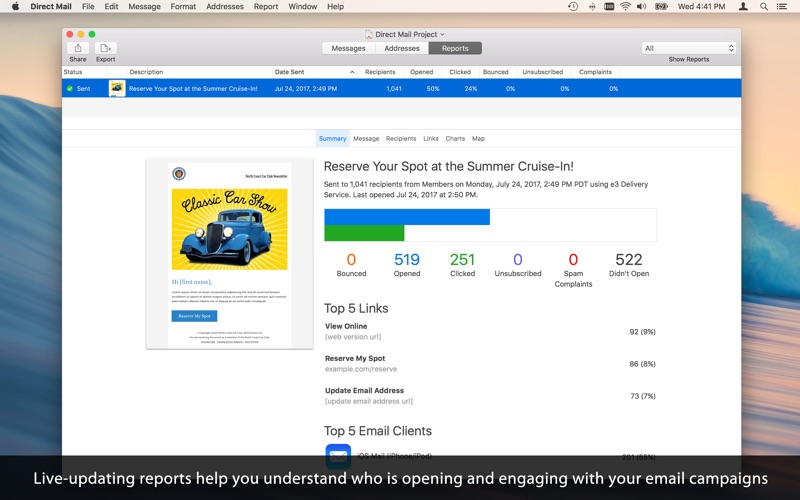
Task: Click the 0 Bounced statistic
Action: click(351, 265)
